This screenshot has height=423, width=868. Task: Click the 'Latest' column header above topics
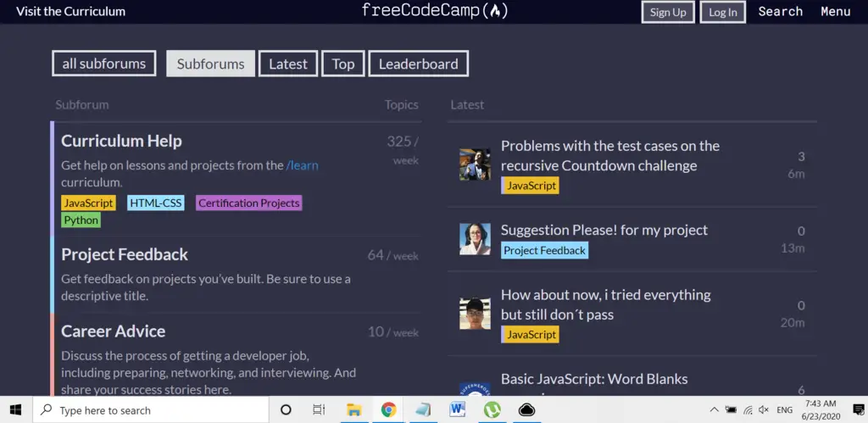point(467,104)
